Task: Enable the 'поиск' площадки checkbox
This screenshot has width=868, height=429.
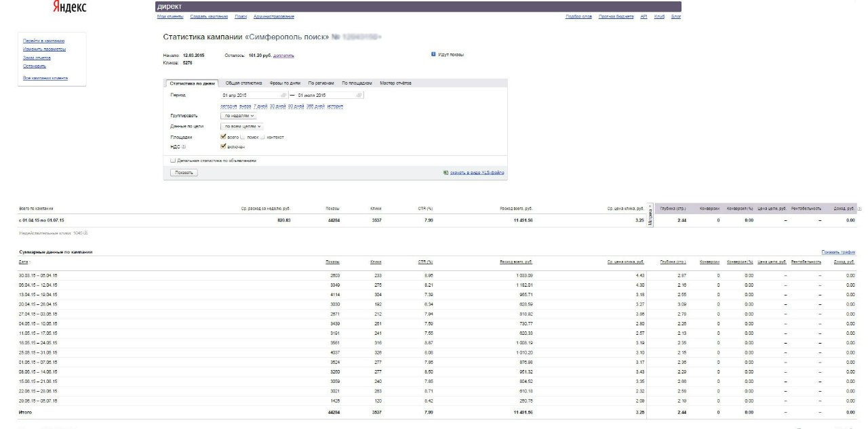Action: [243, 137]
